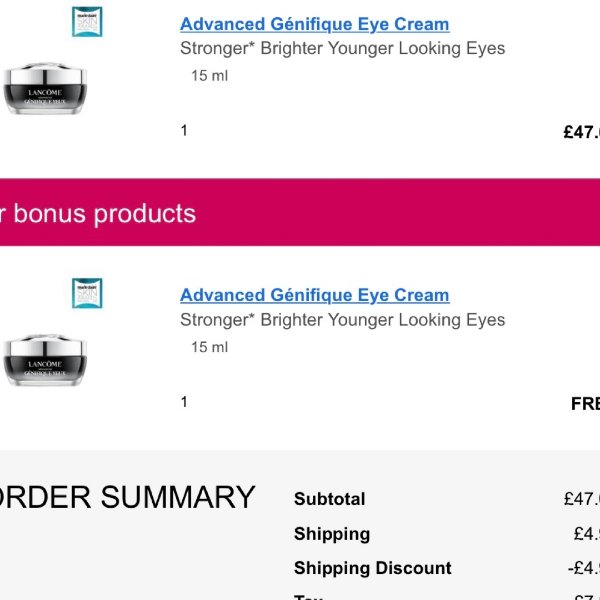Click the bonus products pink banner
This screenshot has width=600, height=600.
click(x=300, y=212)
